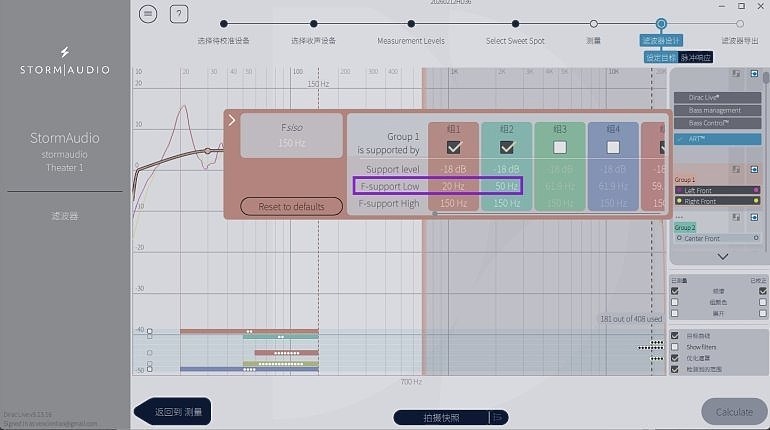Click the target curve control point handle
The image size is (770, 430).
coord(208,151)
